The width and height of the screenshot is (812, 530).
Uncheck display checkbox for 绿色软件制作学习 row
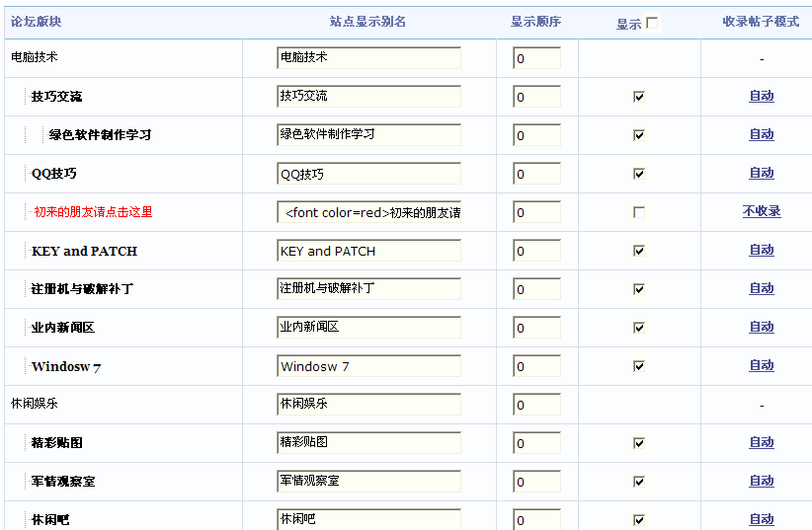(x=639, y=135)
